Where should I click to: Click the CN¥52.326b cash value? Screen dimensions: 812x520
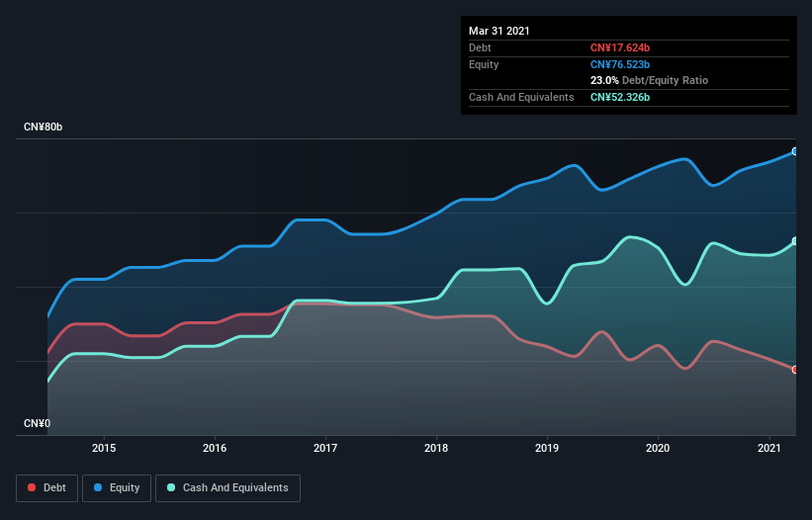click(620, 97)
